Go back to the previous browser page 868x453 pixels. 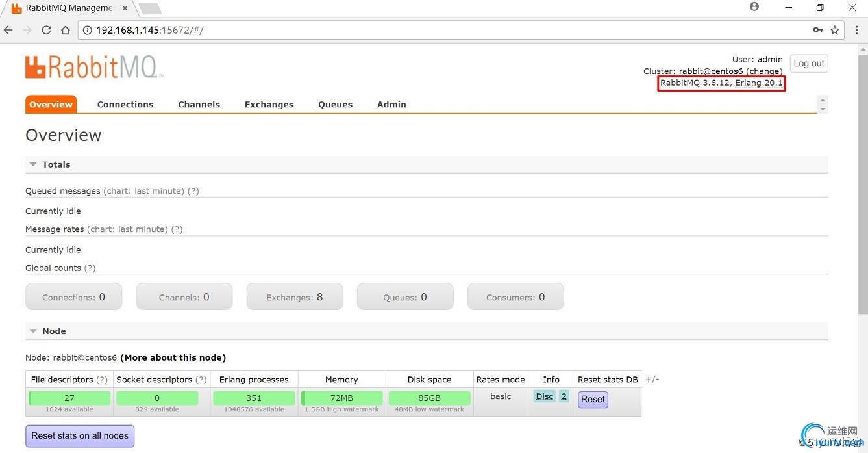(x=8, y=30)
